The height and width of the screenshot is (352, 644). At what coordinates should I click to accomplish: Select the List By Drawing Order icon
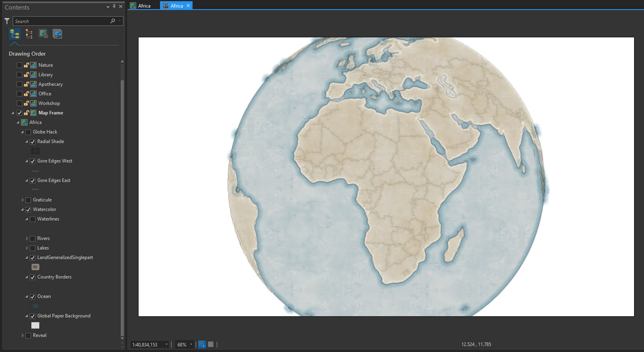15,34
